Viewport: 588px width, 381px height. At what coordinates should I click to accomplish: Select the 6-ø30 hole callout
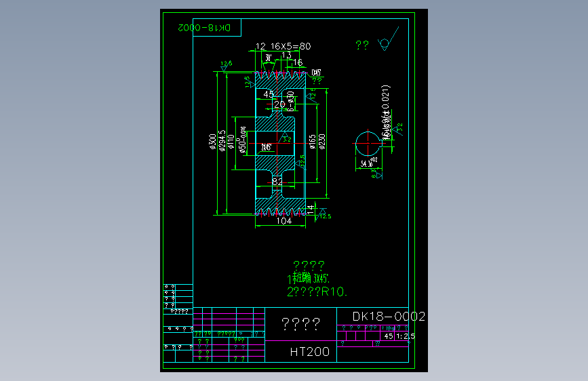pyautogui.click(x=291, y=101)
